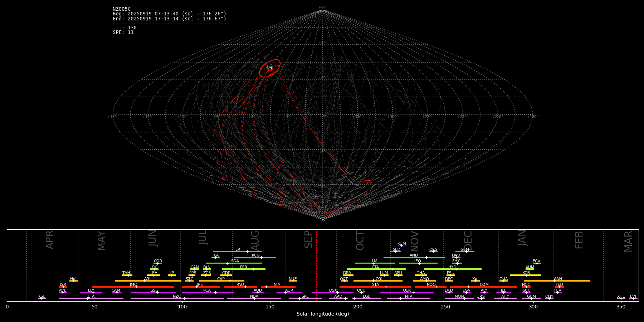Click the NOV month label
644x322 pixels.
point(415,241)
